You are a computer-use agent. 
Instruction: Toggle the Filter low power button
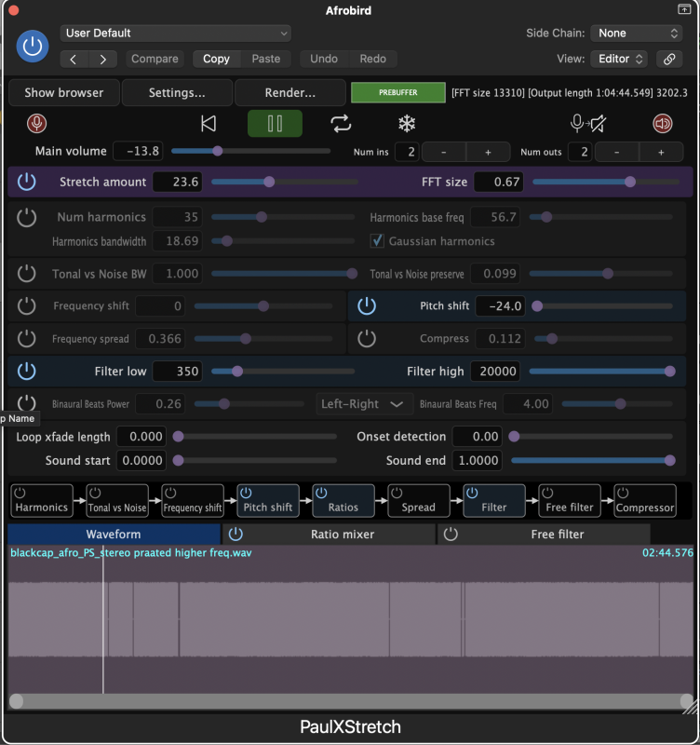point(27,371)
